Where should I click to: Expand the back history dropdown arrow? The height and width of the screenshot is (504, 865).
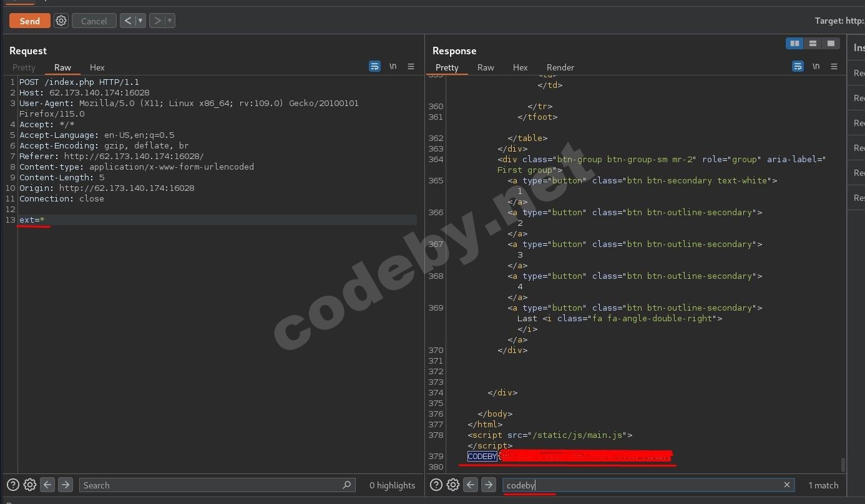coord(140,21)
